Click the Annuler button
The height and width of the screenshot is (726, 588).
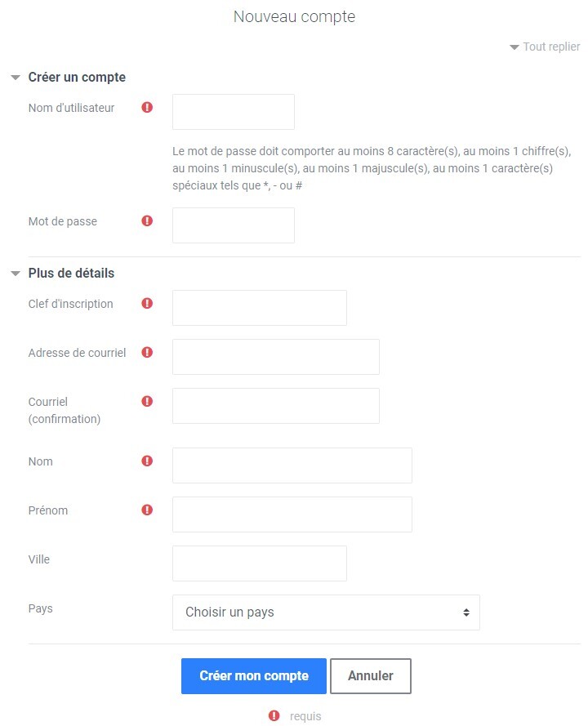click(x=371, y=676)
